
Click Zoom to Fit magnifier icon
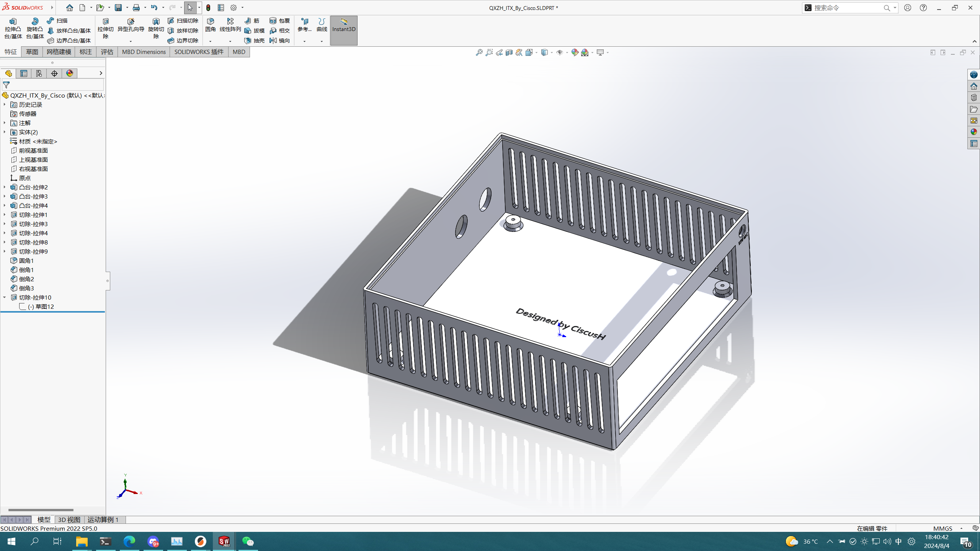point(479,52)
